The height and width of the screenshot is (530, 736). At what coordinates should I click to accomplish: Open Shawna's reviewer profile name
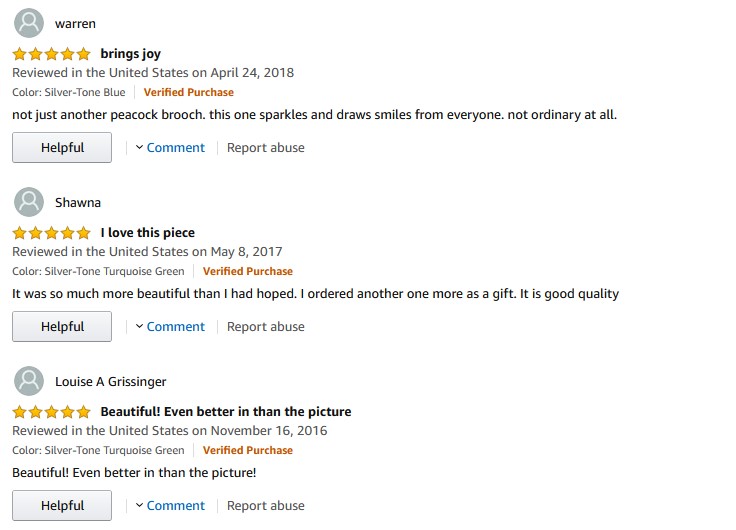coord(77,202)
